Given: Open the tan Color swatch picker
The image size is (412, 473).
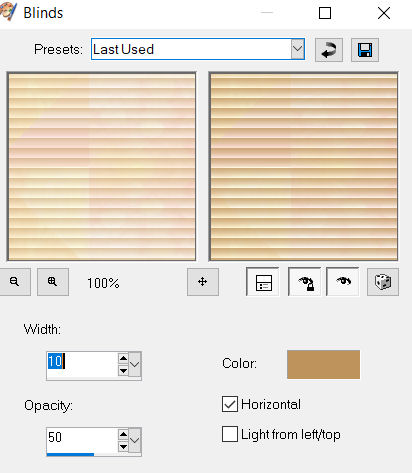Looking at the screenshot, I should [323, 364].
